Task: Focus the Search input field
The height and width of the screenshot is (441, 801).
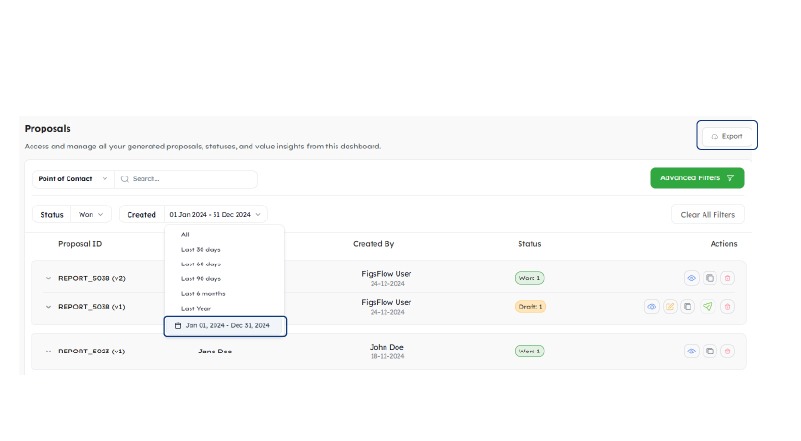Action: pyautogui.click(x=186, y=179)
